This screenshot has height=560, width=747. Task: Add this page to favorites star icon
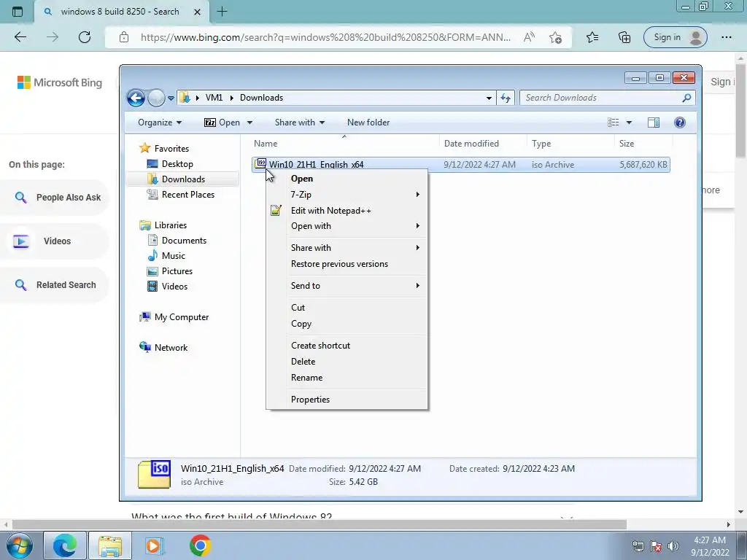click(555, 37)
